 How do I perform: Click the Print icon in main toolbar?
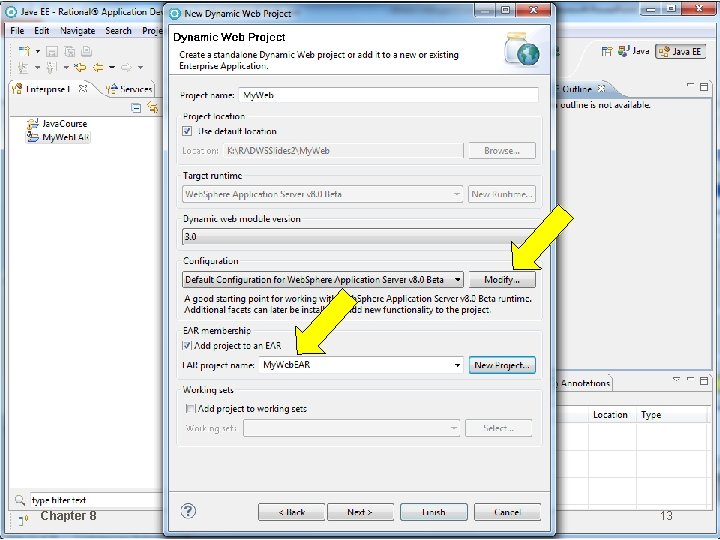tap(86, 51)
